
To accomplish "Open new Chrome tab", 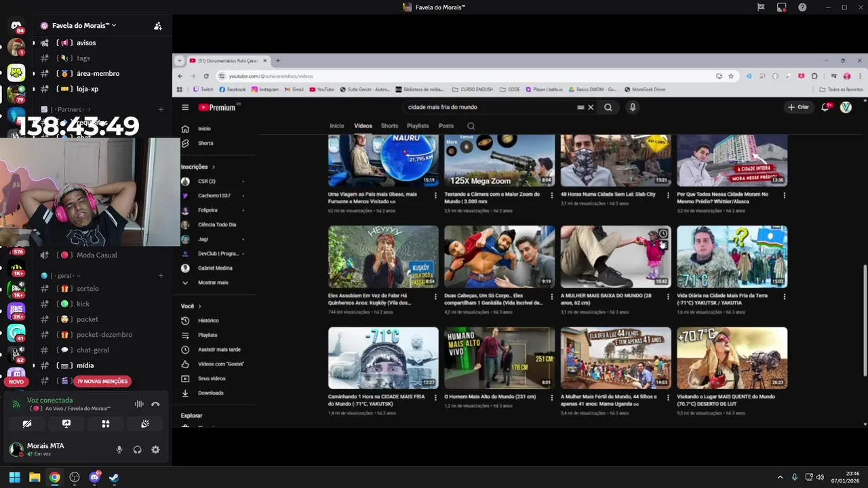I will pyautogui.click(x=277, y=60).
